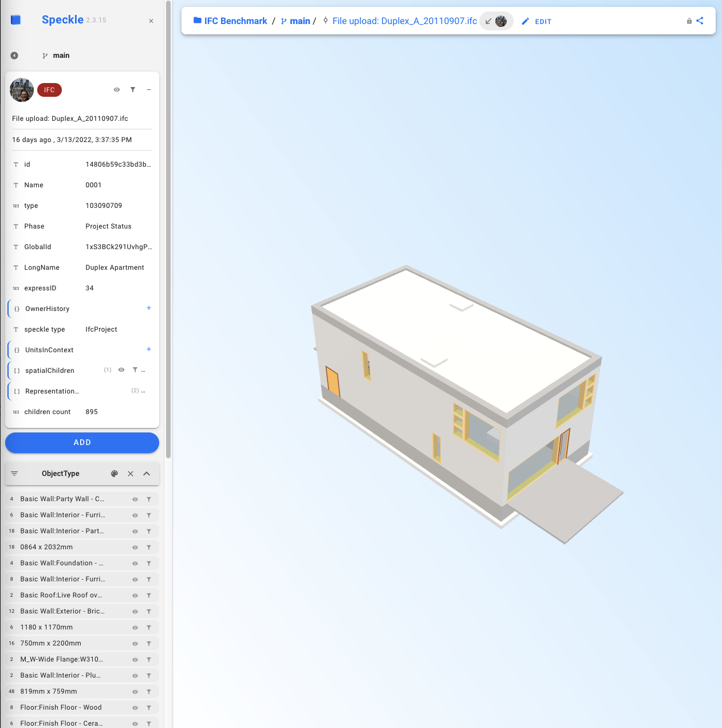Viewport: 722px width, 728px height.
Task: Click the filter funnel icon on Basic Wall:Party Wall row
Action: coord(149,499)
